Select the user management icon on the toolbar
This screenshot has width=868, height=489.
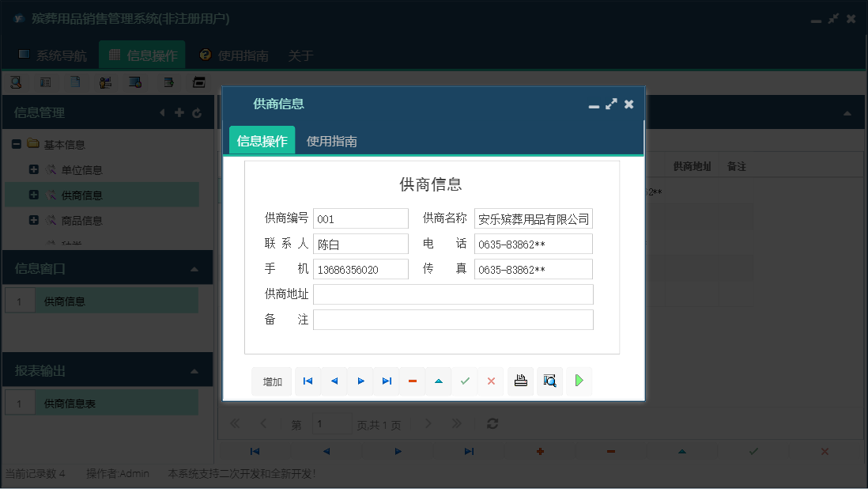coord(106,81)
